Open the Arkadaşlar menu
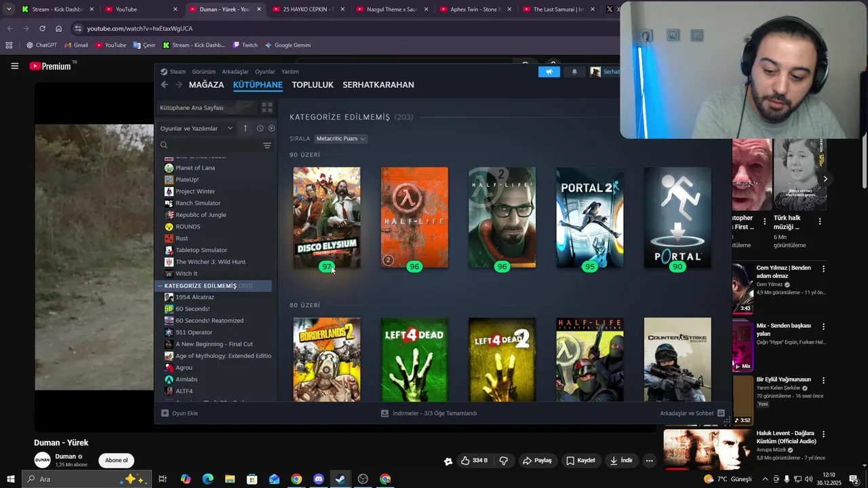This screenshot has height=488, width=868. click(235, 72)
